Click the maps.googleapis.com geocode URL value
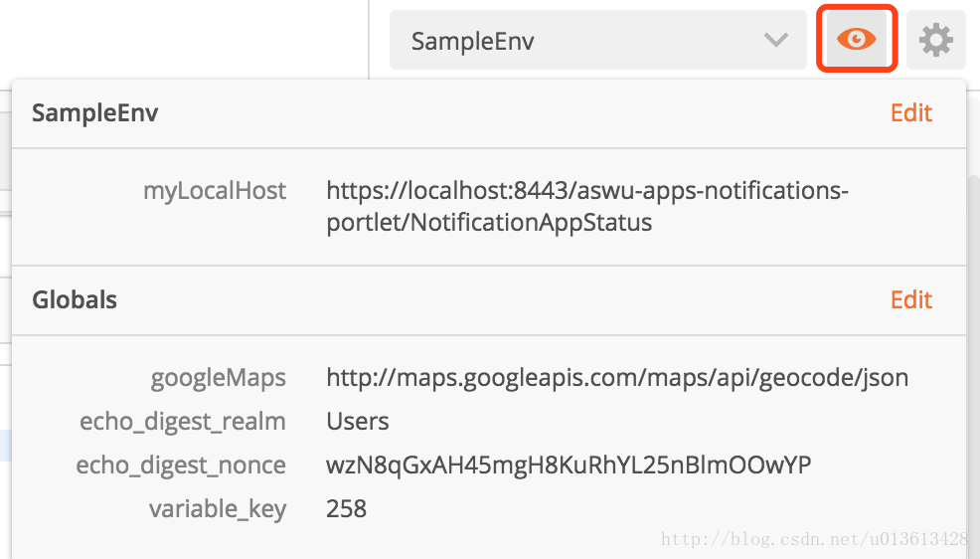The image size is (980, 559). click(617, 378)
